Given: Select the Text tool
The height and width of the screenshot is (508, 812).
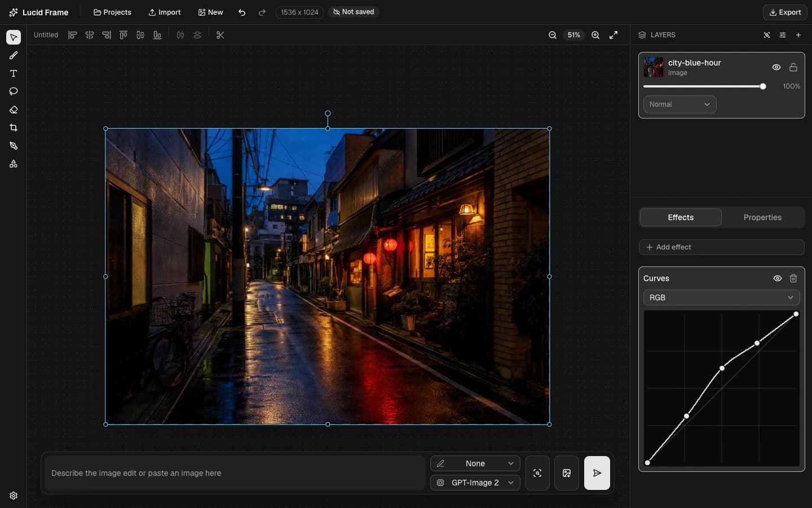Looking at the screenshot, I should pyautogui.click(x=14, y=73).
